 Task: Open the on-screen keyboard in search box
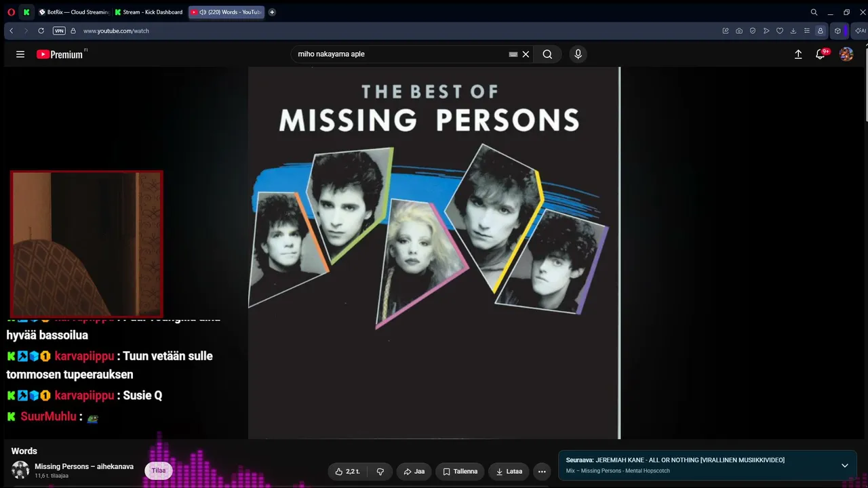pyautogui.click(x=513, y=54)
